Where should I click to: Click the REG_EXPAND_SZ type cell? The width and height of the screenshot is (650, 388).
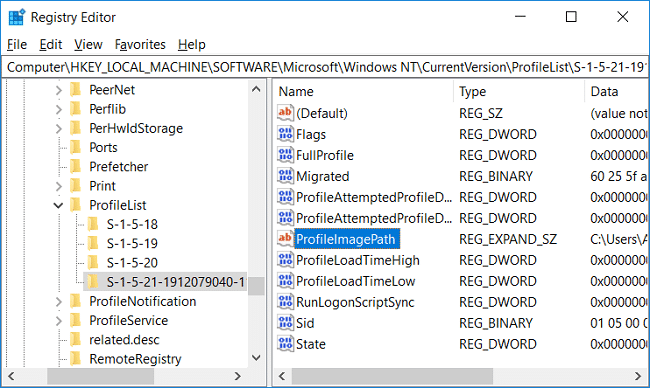[x=508, y=239]
